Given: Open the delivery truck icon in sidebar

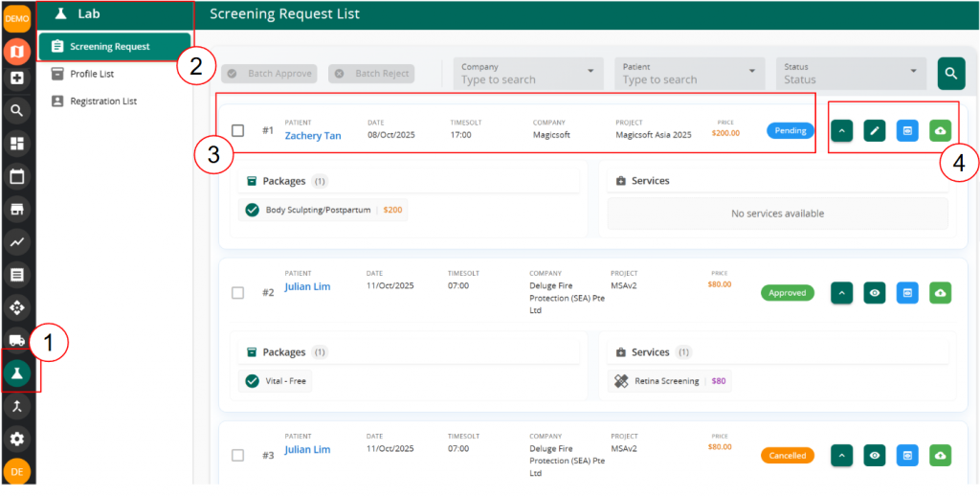Looking at the screenshot, I should pyautogui.click(x=17, y=340).
